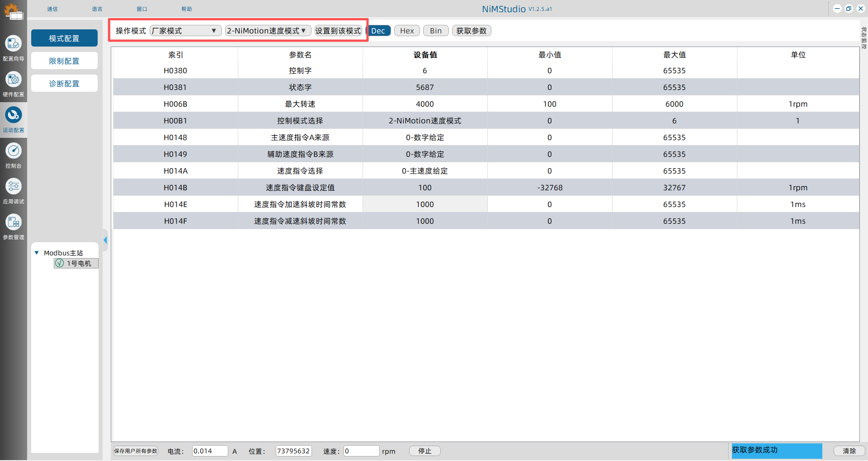This screenshot has height=461, width=868.
Task: Select value 1000 of 速度指令加速斜坡时间常数
Action: click(425, 204)
